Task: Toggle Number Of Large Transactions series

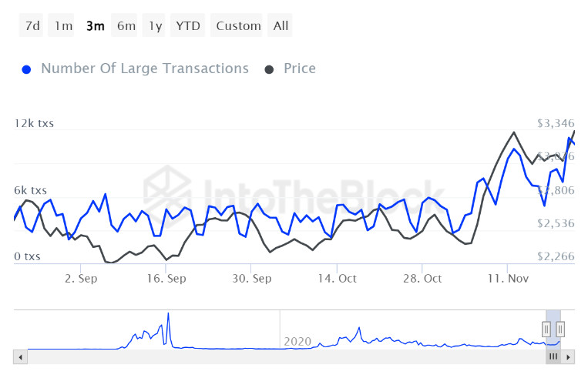Action: (145, 69)
